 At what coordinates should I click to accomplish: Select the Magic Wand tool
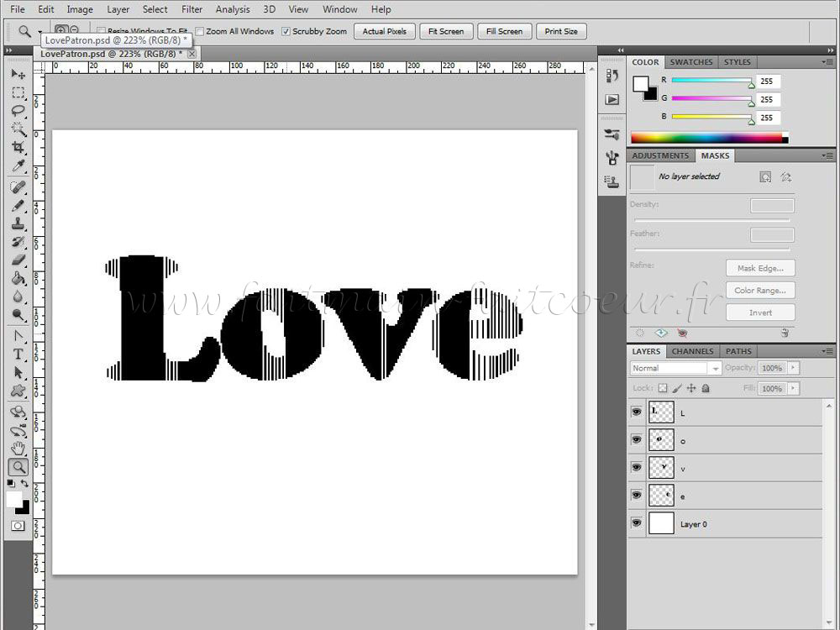pyautogui.click(x=18, y=129)
